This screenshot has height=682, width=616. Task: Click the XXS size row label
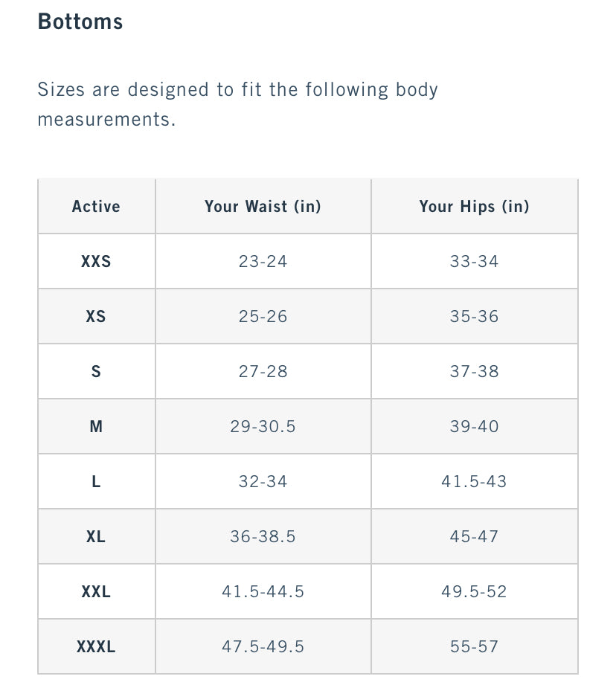(x=96, y=262)
